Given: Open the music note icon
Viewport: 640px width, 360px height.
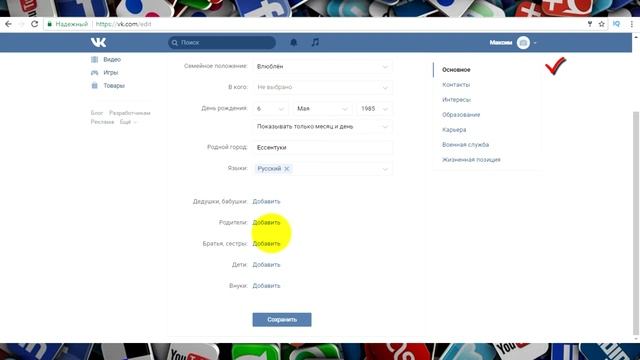Looking at the screenshot, I should pos(315,42).
